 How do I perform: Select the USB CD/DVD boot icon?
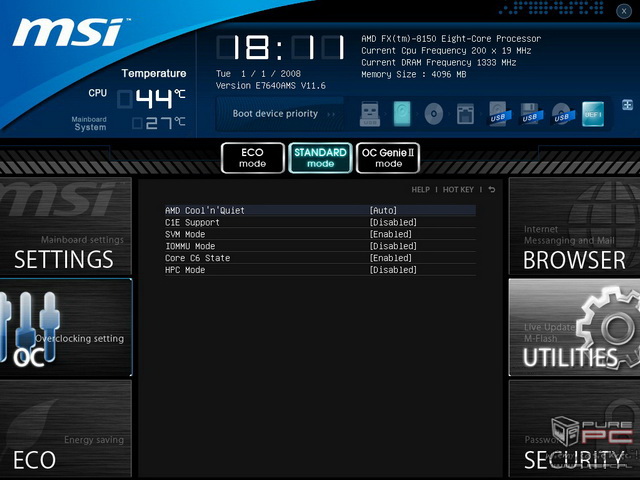click(563, 114)
